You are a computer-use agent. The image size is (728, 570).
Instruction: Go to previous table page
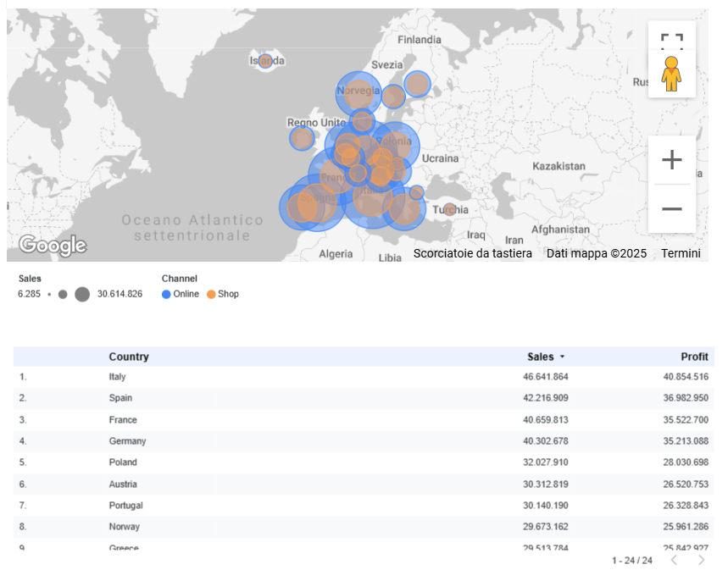[x=674, y=560]
